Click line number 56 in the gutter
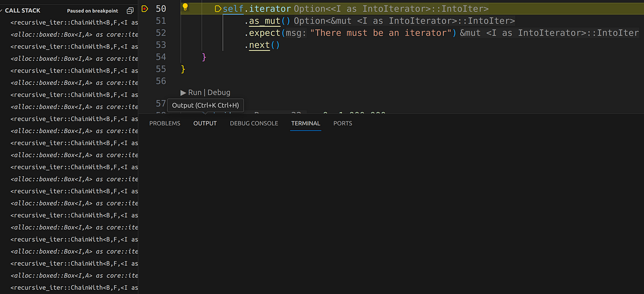The width and height of the screenshot is (644, 294). [x=160, y=81]
